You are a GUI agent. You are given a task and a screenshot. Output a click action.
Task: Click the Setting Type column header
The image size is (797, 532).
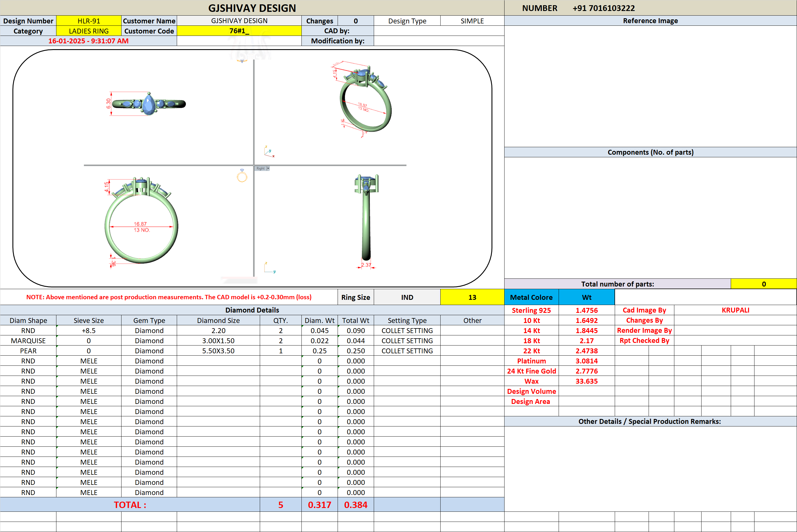point(407,320)
